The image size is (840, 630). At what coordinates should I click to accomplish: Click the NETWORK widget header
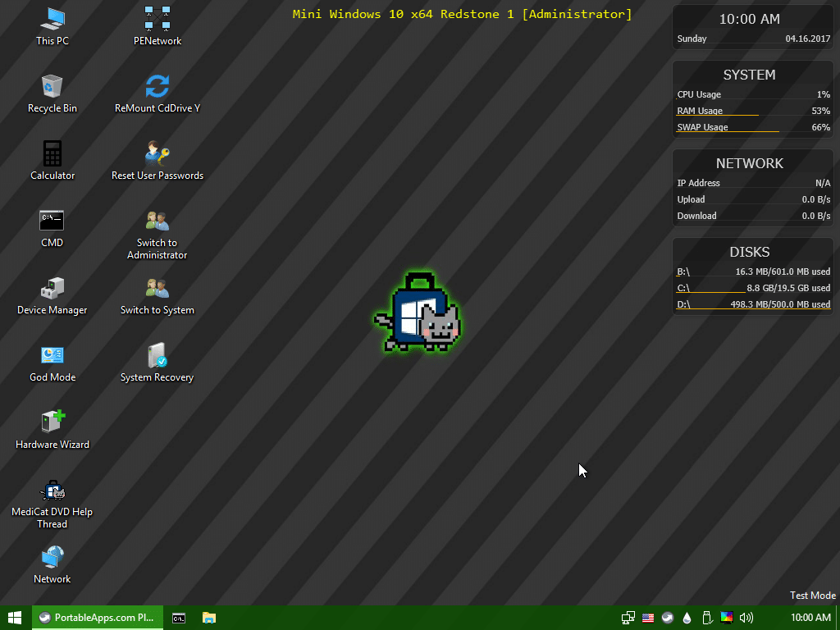click(750, 163)
